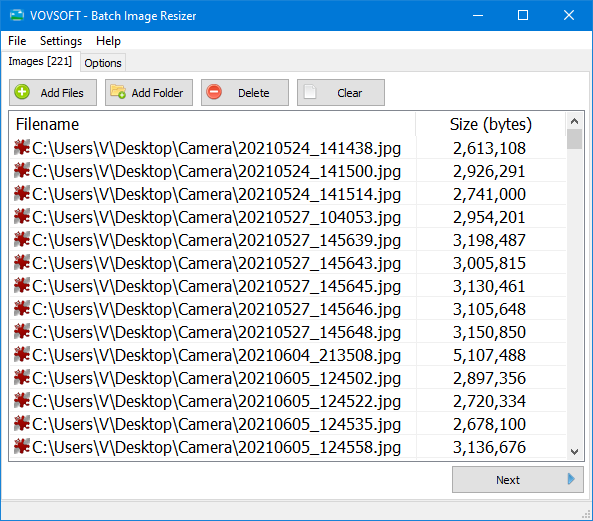Click the green plus Add Files icon
The width and height of the screenshot is (593, 521).
coord(22,92)
